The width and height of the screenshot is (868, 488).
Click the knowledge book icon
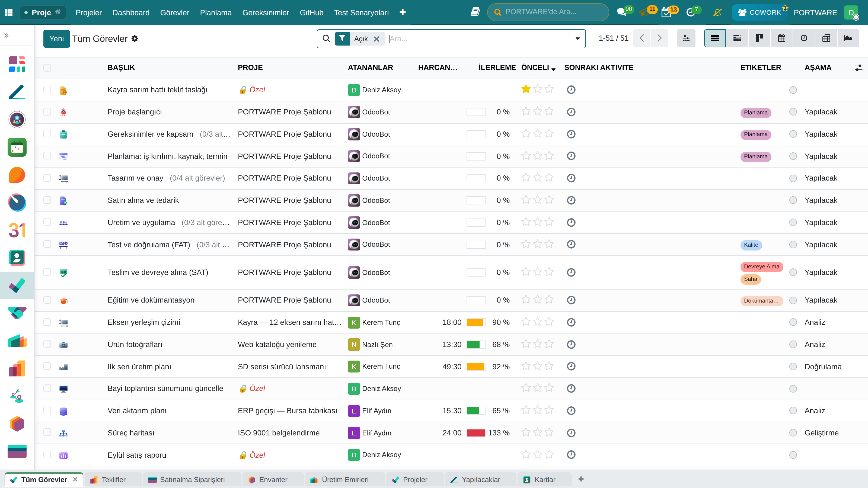(475, 12)
